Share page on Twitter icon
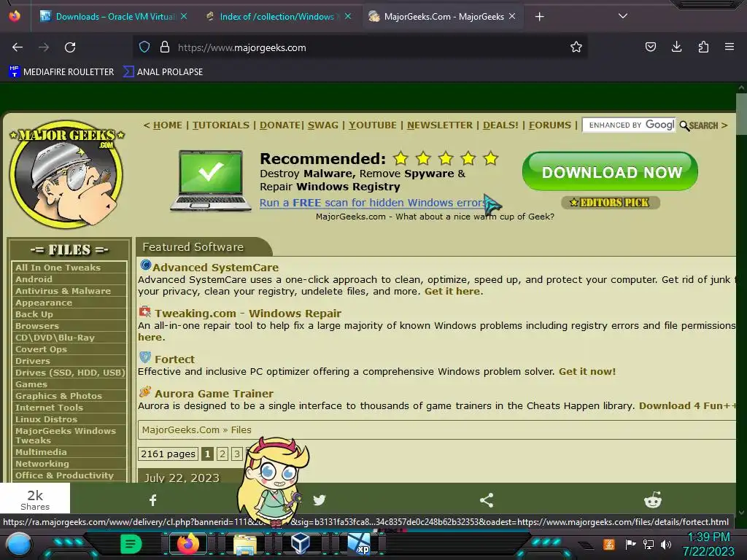 [320, 500]
